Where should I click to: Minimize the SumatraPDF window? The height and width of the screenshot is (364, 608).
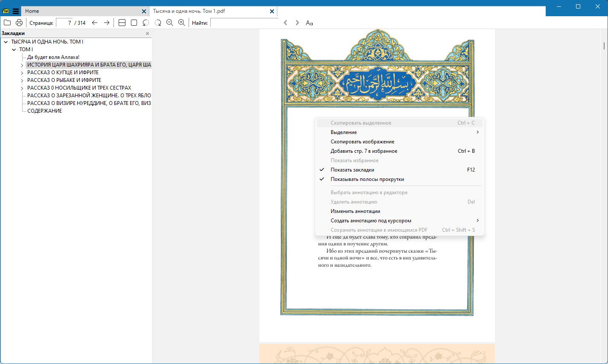[x=559, y=6]
